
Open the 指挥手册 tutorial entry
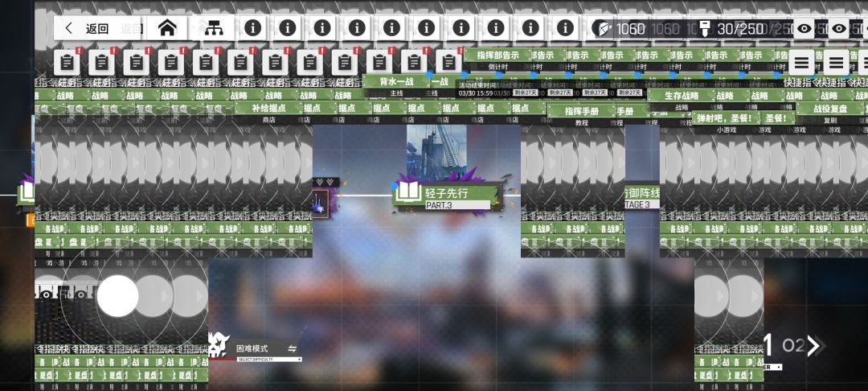581,111
